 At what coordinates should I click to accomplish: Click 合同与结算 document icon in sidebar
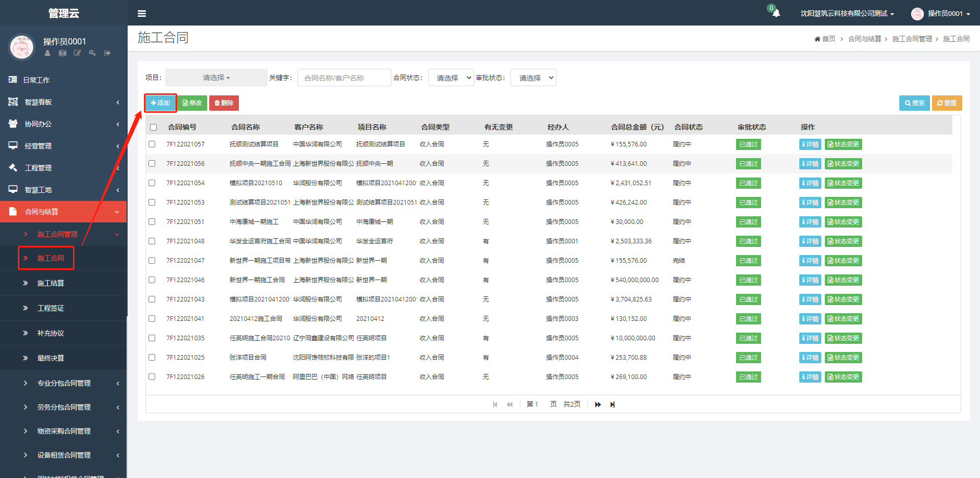[x=13, y=211]
